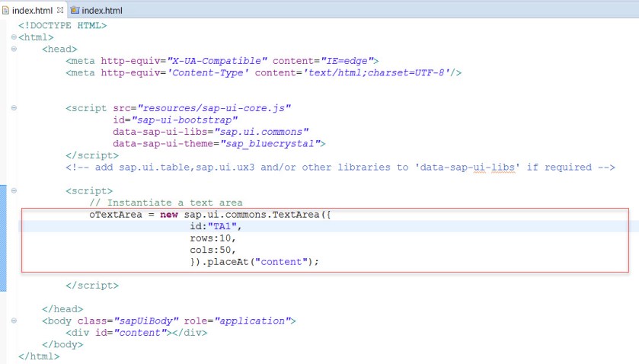The image size is (639, 364).
Task: Click "sap.ui.commons" libs value
Action: click(x=262, y=132)
